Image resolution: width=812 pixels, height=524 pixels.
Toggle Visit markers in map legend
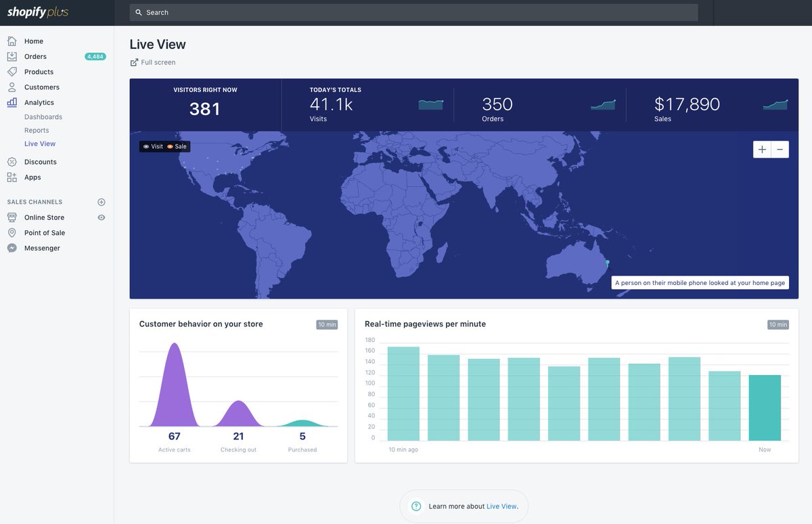pyautogui.click(x=153, y=146)
